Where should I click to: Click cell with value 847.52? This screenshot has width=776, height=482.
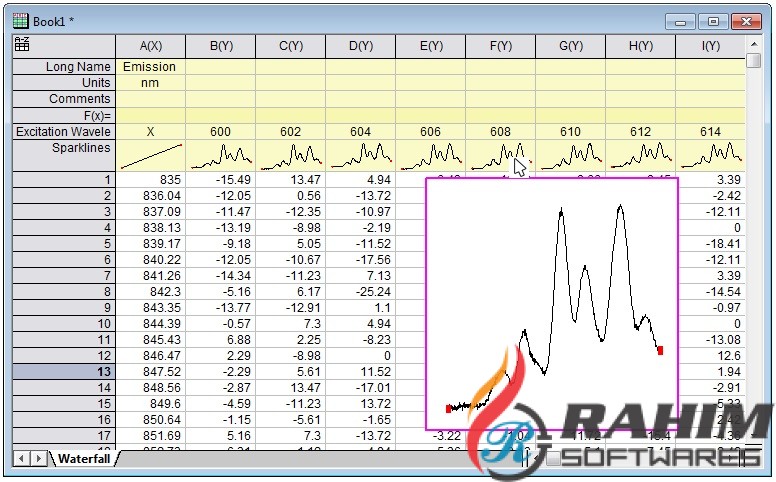pos(150,372)
